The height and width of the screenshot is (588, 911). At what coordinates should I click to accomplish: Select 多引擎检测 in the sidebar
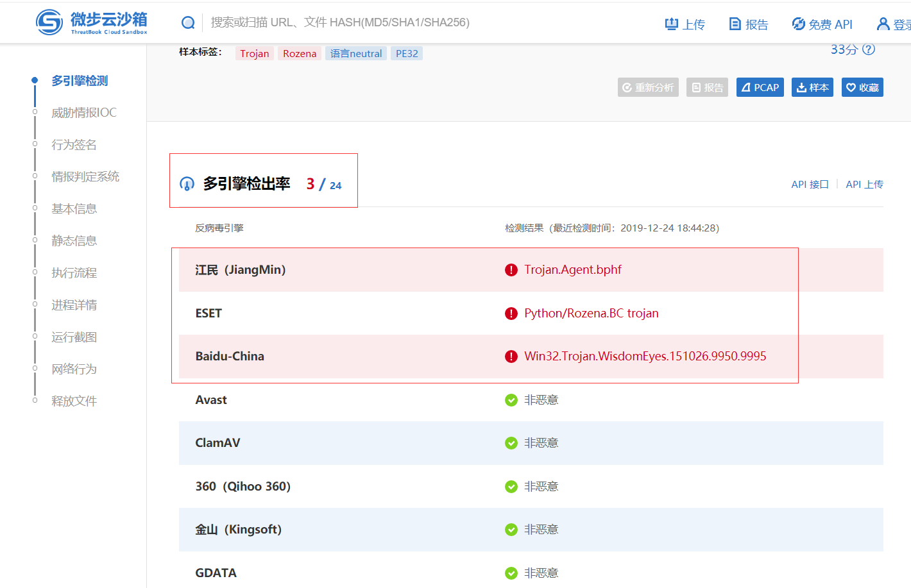click(x=80, y=81)
